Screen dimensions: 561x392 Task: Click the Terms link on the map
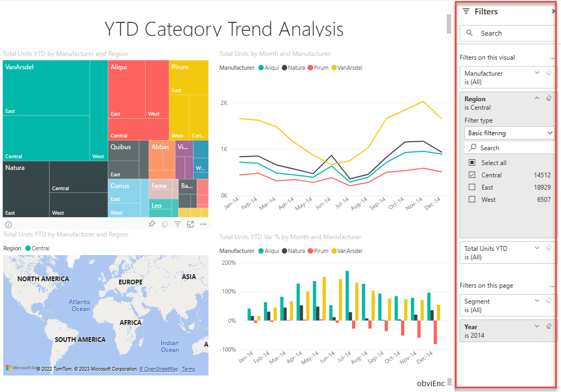click(190, 369)
